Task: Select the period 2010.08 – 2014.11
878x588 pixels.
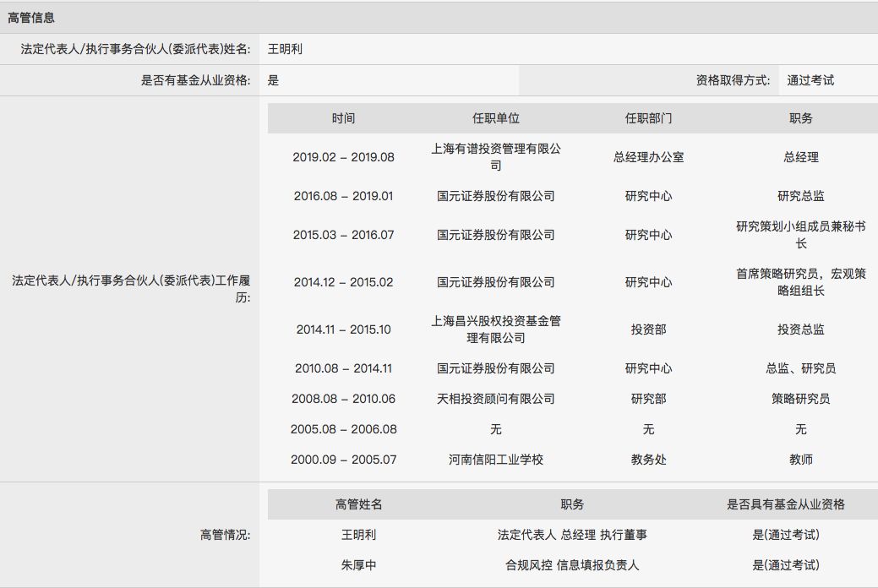Action: (x=343, y=368)
